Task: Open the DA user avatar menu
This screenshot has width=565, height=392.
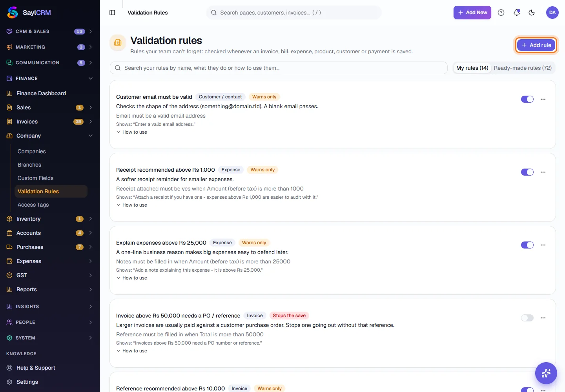Action: [552, 13]
